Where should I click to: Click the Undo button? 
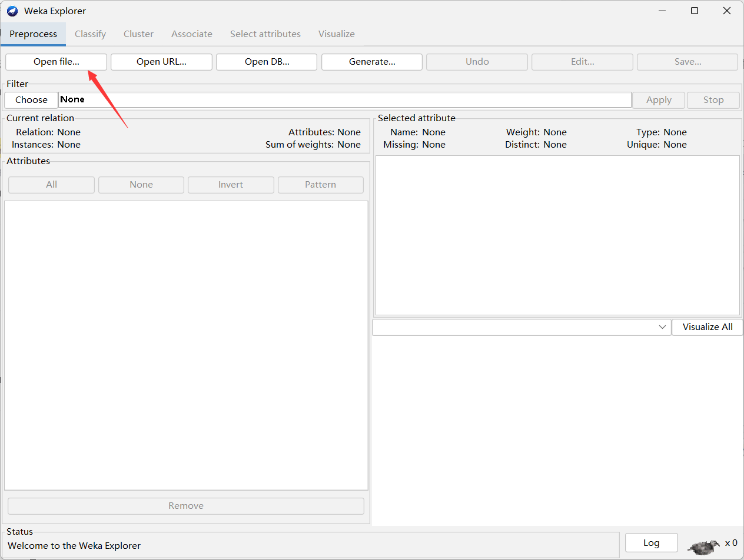477,62
